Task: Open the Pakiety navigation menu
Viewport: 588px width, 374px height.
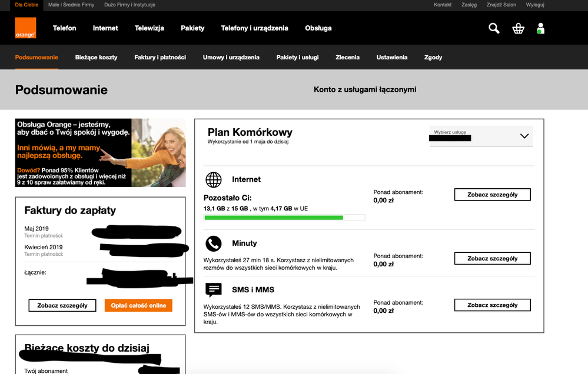Action: (x=192, y=28)
